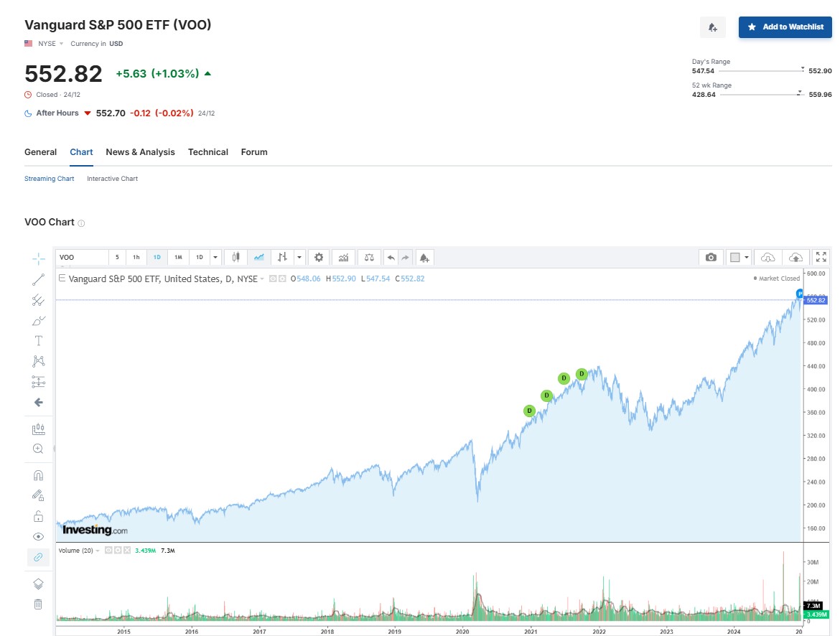
Task: Open the Streaming Chart link
Action: 50,179
